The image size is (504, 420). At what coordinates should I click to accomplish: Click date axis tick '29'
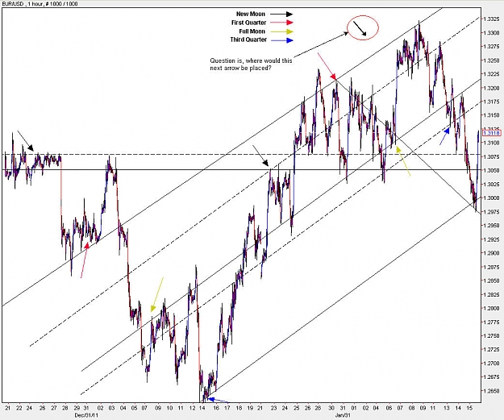[x=77, y=408]
